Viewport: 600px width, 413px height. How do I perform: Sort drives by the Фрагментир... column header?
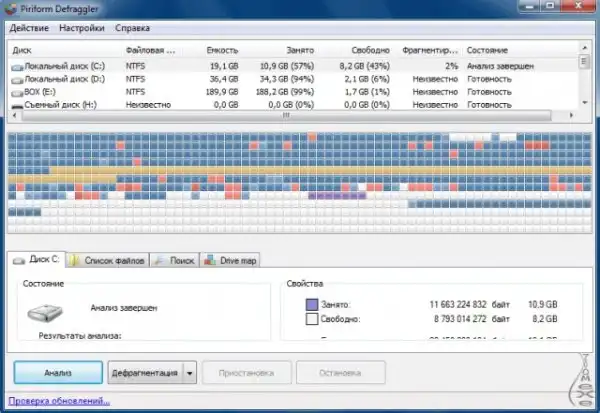430,49
